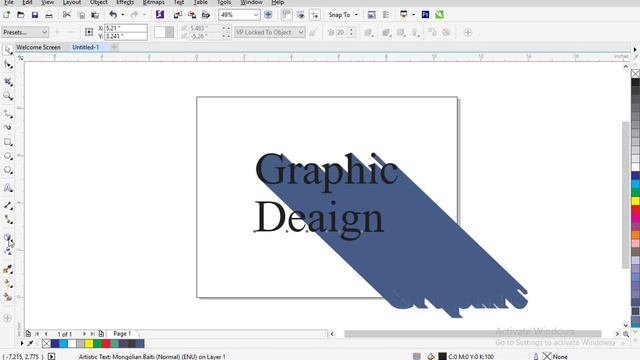Select the Parallel Dimension tool
640x360 pixels.
point(7,205)
